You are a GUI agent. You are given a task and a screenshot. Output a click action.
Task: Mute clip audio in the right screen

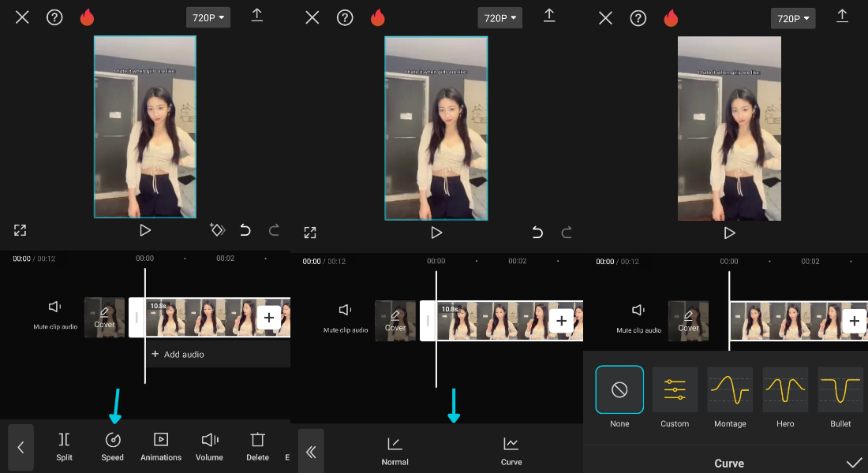pos(639,318)
